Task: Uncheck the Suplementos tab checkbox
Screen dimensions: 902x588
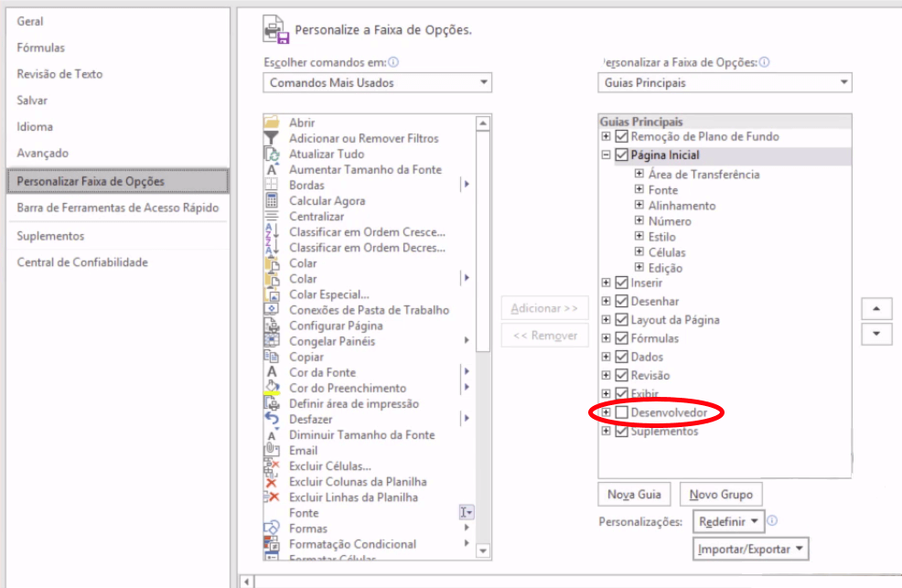Action: click(x=621, y=431)
